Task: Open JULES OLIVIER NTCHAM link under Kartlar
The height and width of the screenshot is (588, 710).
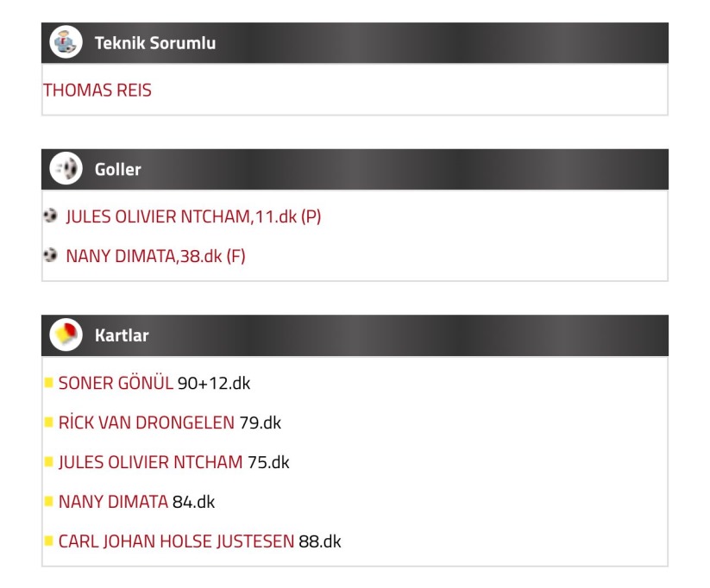Action: point(150,462)
